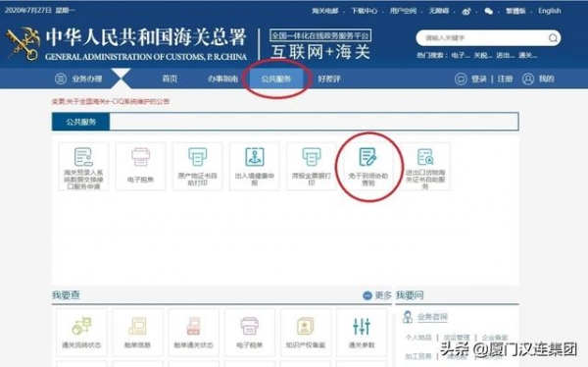Open 电子税单 printer icon under 我要查
This screenshot has width=588, height=367.
point(249,326)
